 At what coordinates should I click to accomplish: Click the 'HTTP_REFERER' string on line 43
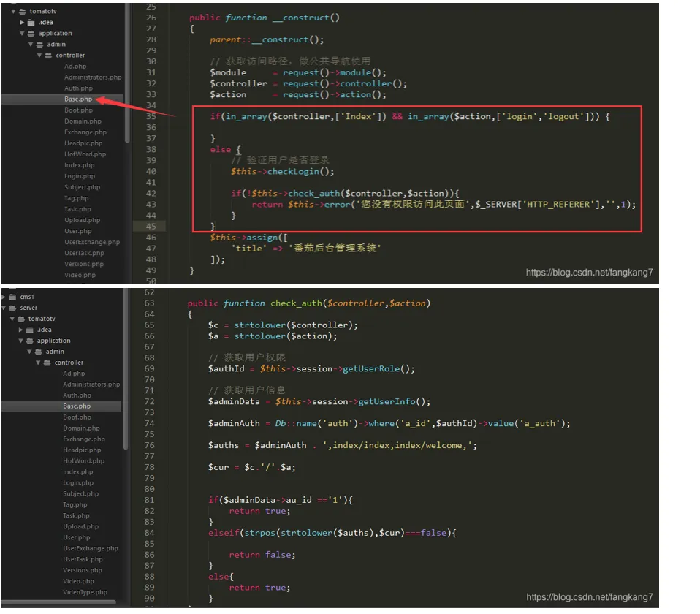pyautogui.click(x=558, y=205)
